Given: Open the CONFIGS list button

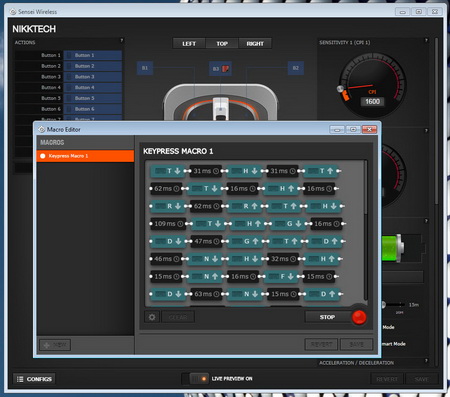Looking at the screenshot, I should click(34, 379).
